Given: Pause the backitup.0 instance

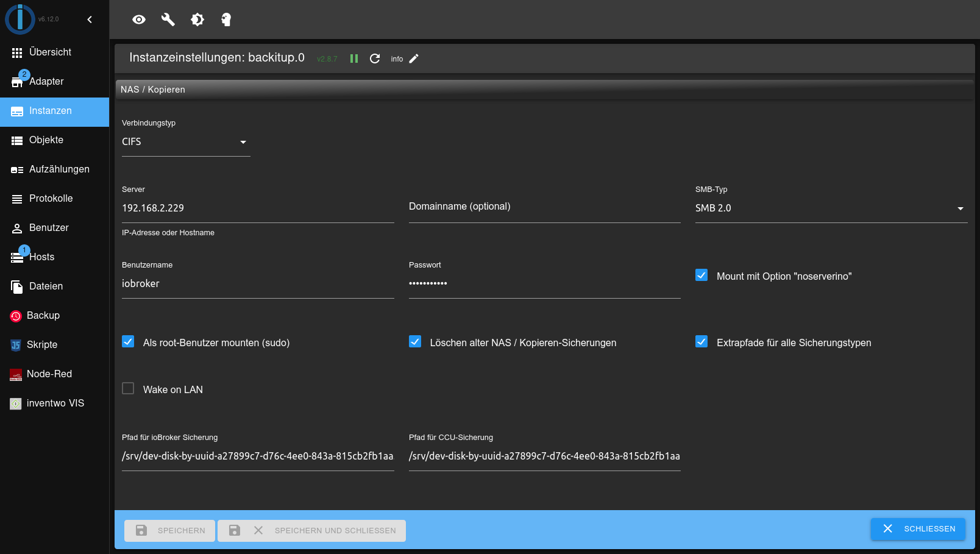Looking at the screenshot, I should coord(354,59).
